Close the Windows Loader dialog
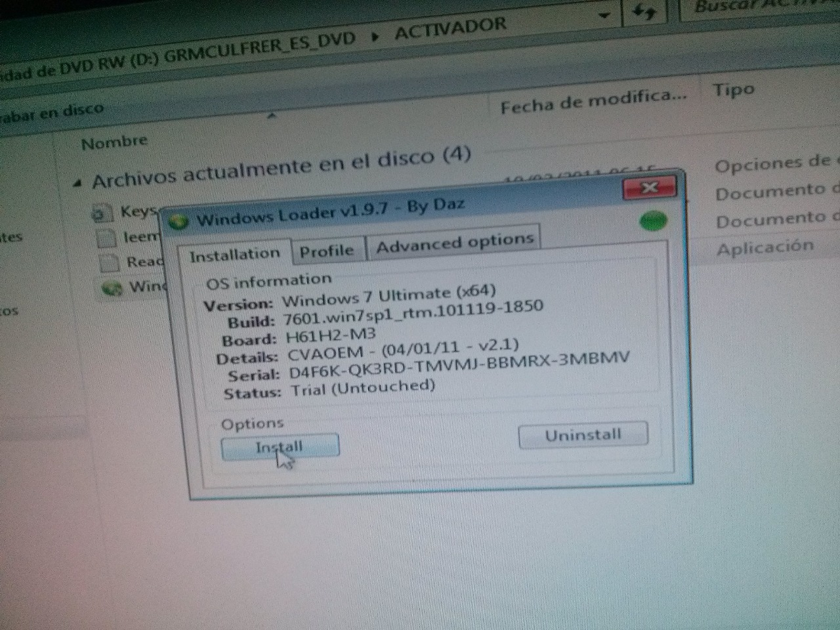The width and height of the screenshot is (840, 630). (x=649, y=188)
